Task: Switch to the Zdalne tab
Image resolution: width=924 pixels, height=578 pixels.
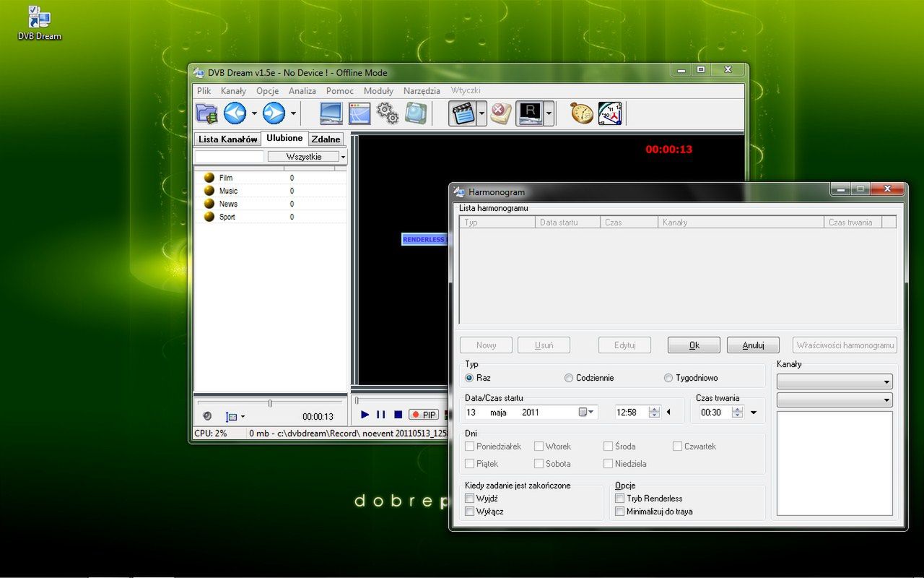Action: (x=326, y=139)
